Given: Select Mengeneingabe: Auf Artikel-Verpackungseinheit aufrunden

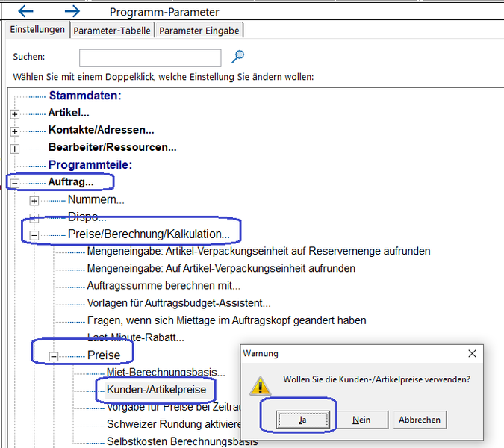Looking at the screenshot, I should click(x=221, y=268).
